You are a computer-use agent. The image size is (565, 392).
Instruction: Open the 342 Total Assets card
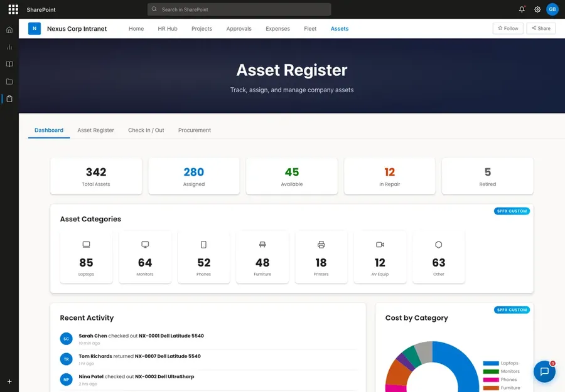(x=96, y=176)
